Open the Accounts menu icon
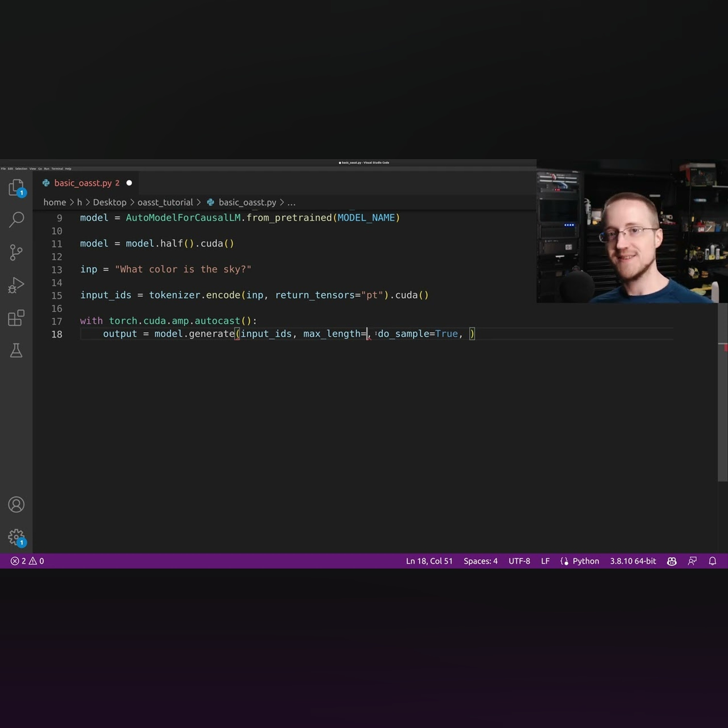This screenshot has height=728, width=728. [x=16, y=505]
